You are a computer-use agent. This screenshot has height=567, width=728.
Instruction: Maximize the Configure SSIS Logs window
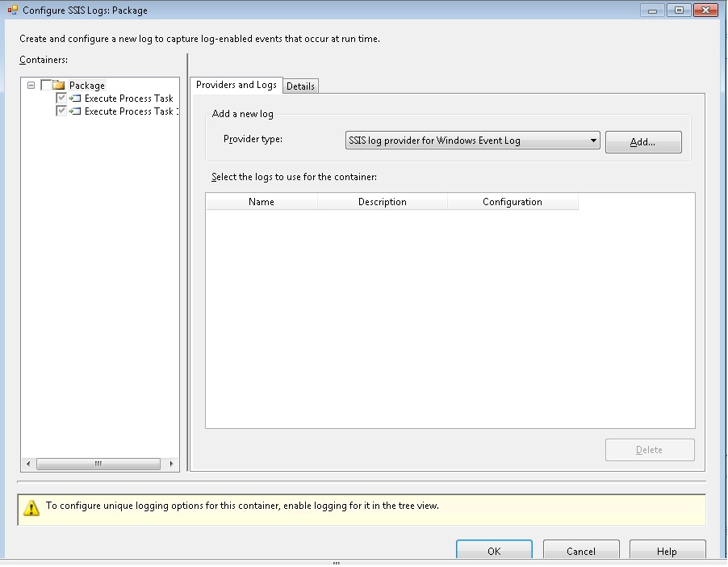[x=679, y=10]
